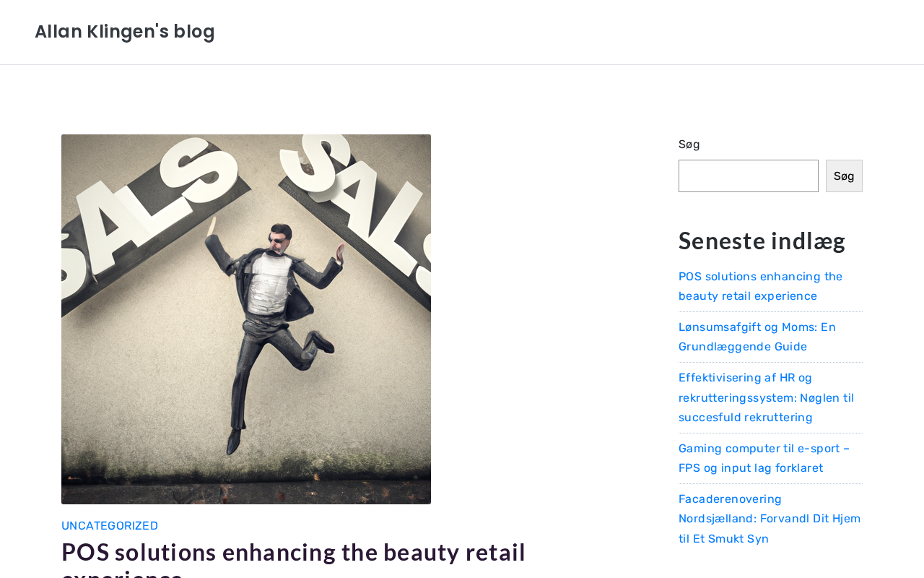Select the first entry under Seneste indlæg
Image resolution: width=924 pixels, height=578 pixels.
pos(760,286)
